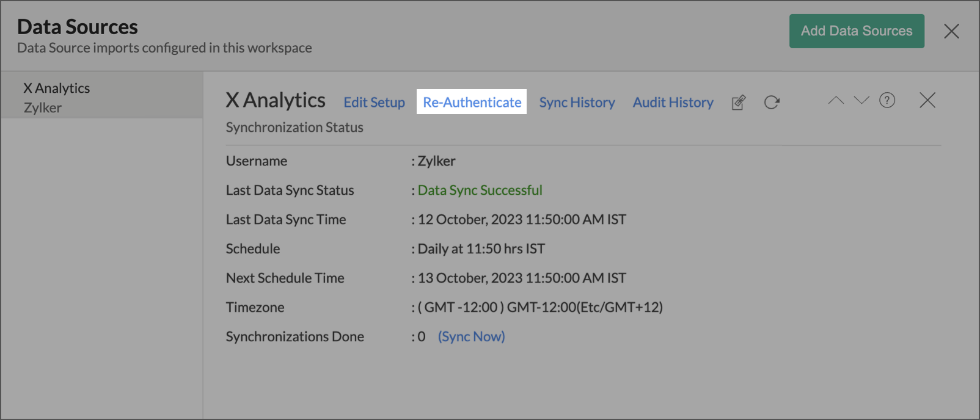
Task: Go to previous data source with up chevron
Action: (x=836, y=100)
